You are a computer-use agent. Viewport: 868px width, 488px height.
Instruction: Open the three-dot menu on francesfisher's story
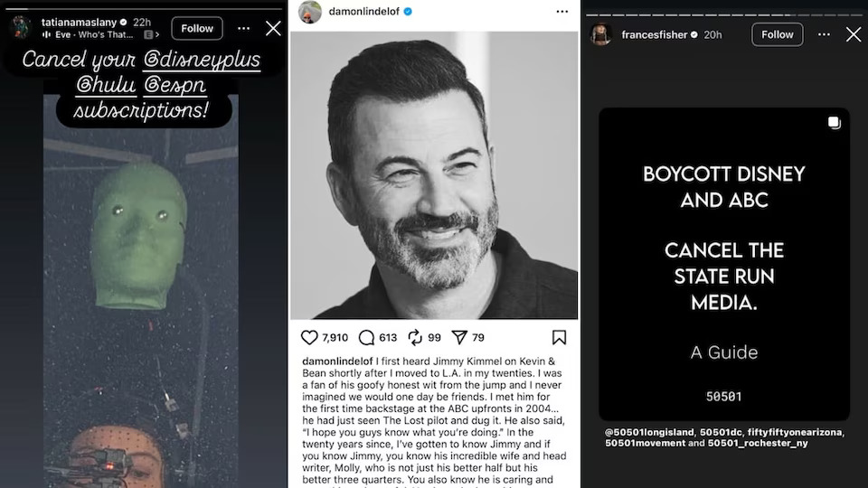[x=824, y=35]
